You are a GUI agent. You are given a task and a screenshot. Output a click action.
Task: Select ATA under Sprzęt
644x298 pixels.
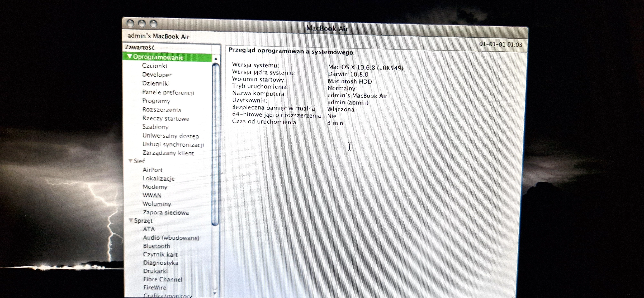point(149,229)
